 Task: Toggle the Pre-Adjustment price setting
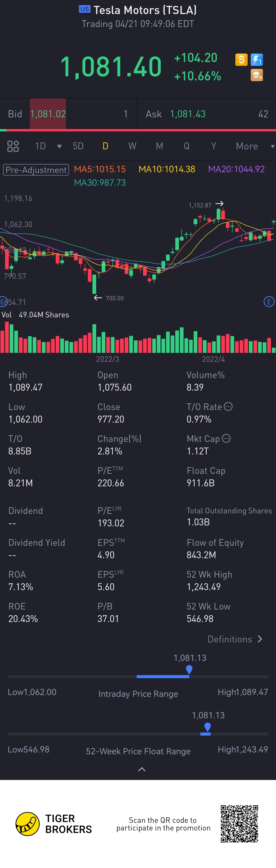[x=36, y=170]
